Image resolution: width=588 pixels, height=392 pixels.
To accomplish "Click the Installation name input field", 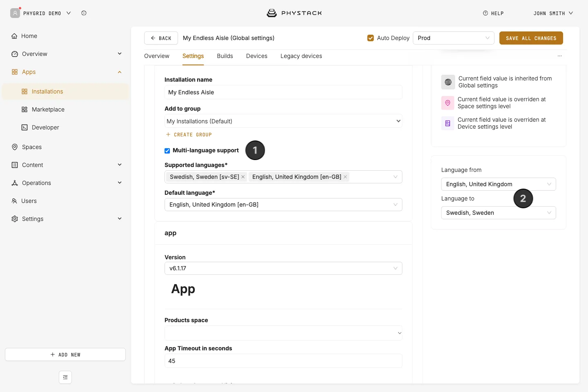I will click(283, 92).
